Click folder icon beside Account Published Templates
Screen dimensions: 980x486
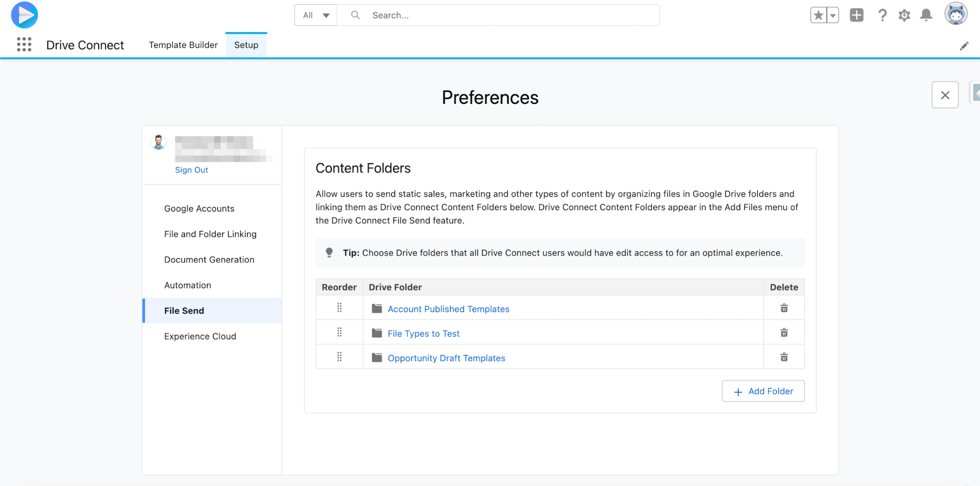point(377,308)
